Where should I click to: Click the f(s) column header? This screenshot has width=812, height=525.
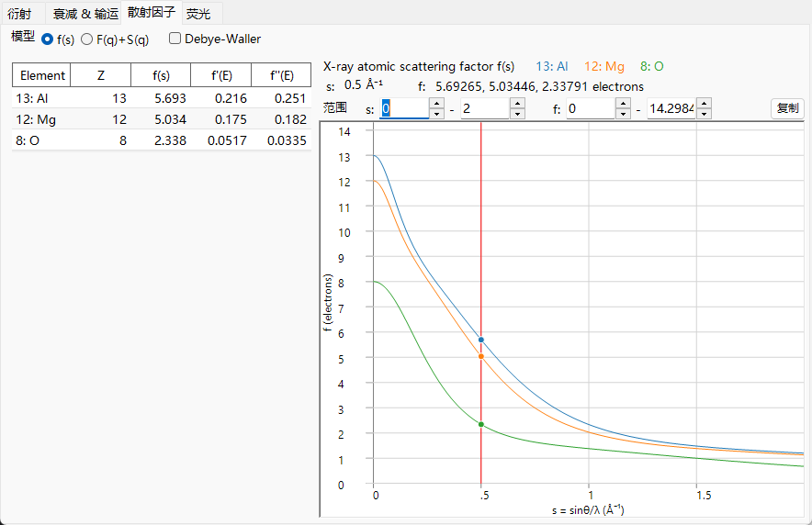click(161, 75)
